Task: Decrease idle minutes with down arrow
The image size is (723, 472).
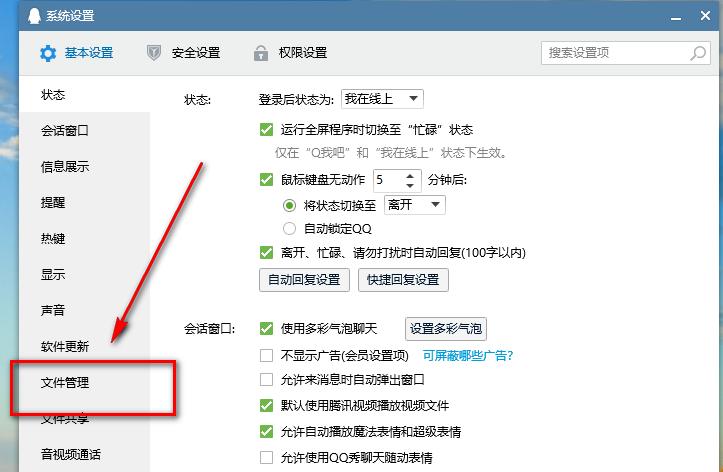Action: (x=410, y=185)
